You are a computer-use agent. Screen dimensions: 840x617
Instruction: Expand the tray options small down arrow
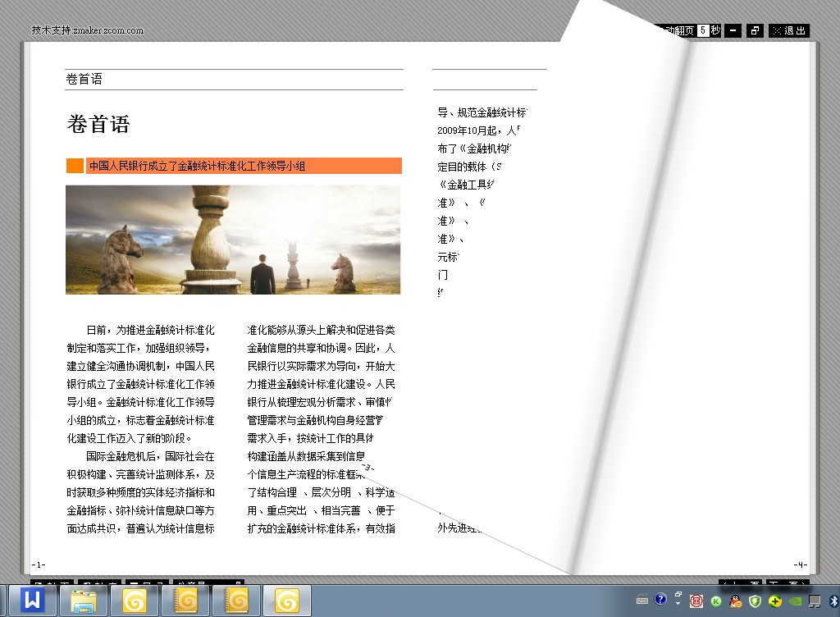(678, 603)
